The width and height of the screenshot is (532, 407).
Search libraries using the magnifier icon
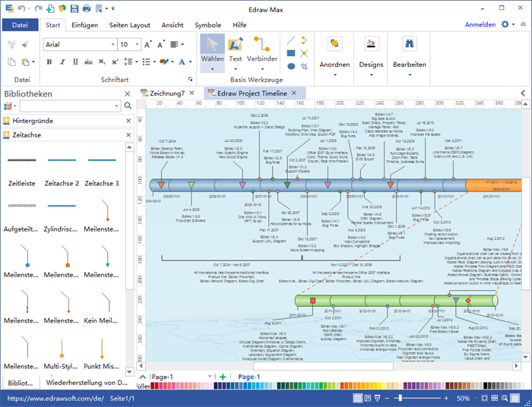(x=128, y=106)
